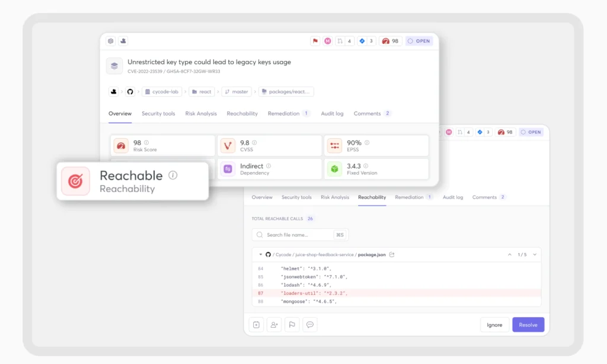Click info icon next to 98 Risk Score
607x364 pixels.
click(146, 142)
